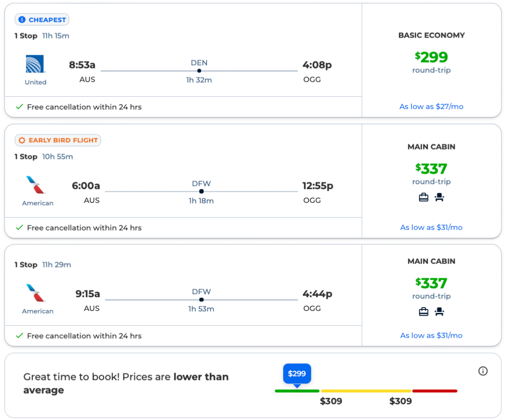Click the seat icon on the 9:15a flight
Screen dimensions: 505x420
[439, 312]
